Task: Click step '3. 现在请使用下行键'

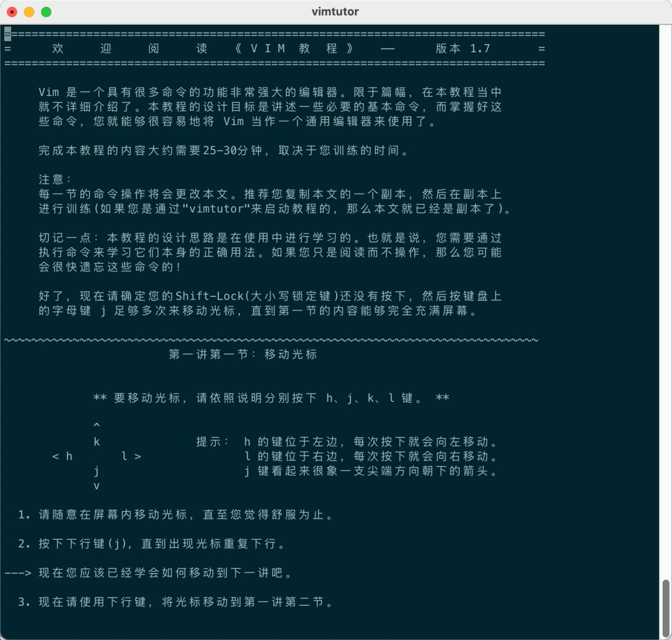Action: [175, 602]
